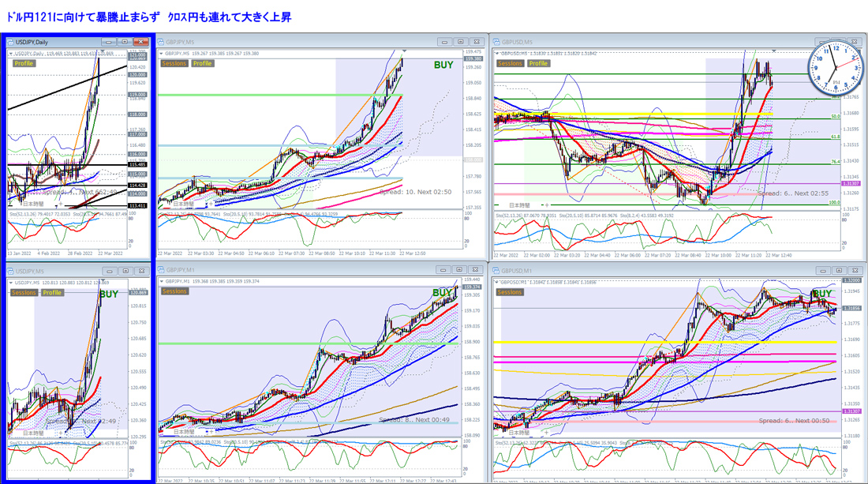Click the 121.000 price label in USDJPY,Daily

pos(137,55)
